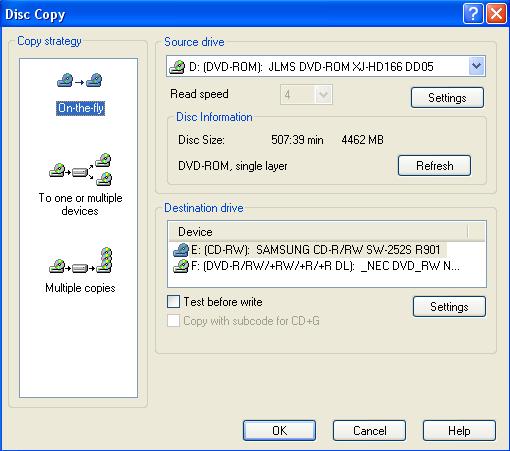This screenshot has width=510, height=451.
Task: Choose the 'To one or multiple devices' strategy icon
Action: tap(80, 170)
